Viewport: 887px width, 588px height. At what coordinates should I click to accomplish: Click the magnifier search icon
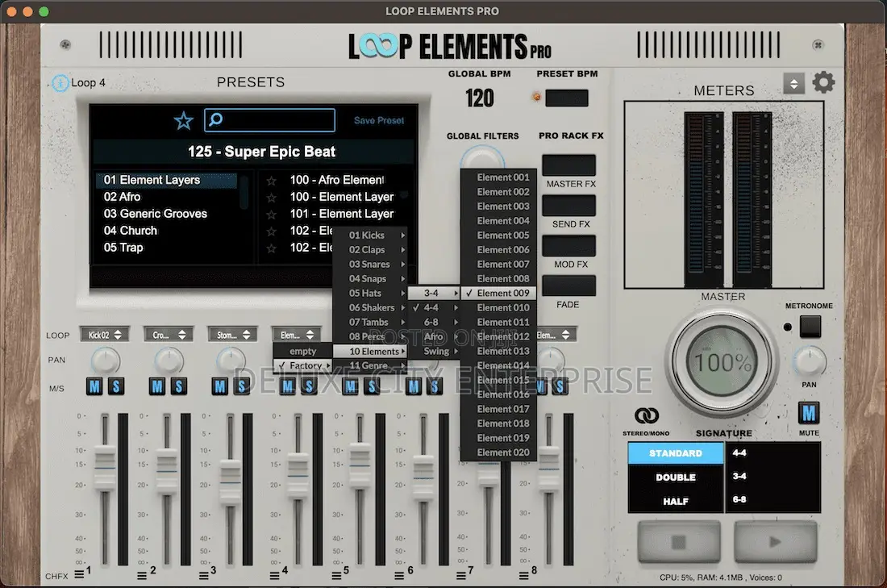coord(215,119)
